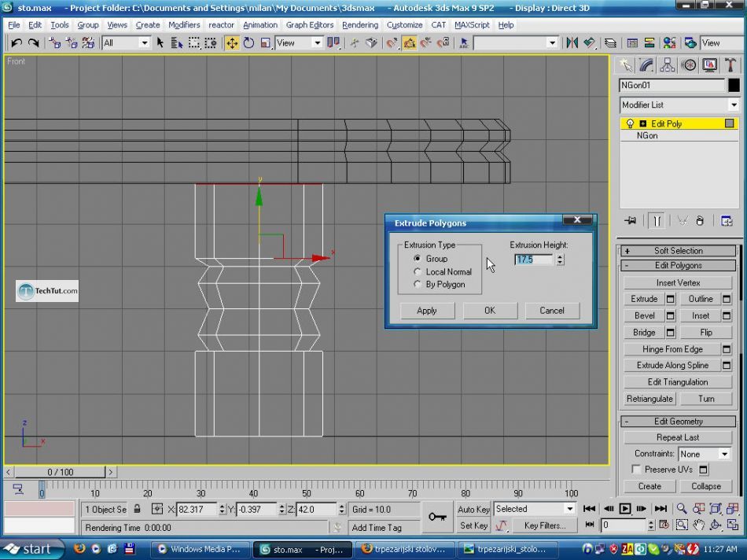Open the Layer Manager icon

[x=610, y=43]
